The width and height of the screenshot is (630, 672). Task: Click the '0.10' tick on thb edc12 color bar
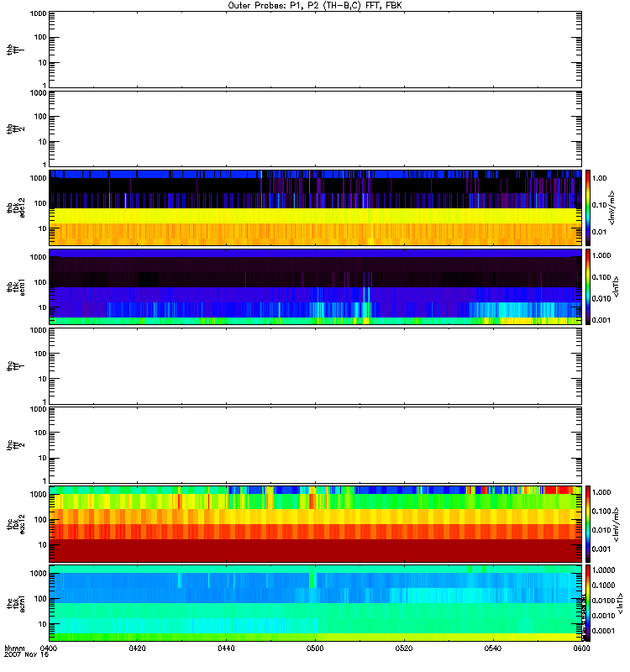pyautogui.click(x=600, y=205)
